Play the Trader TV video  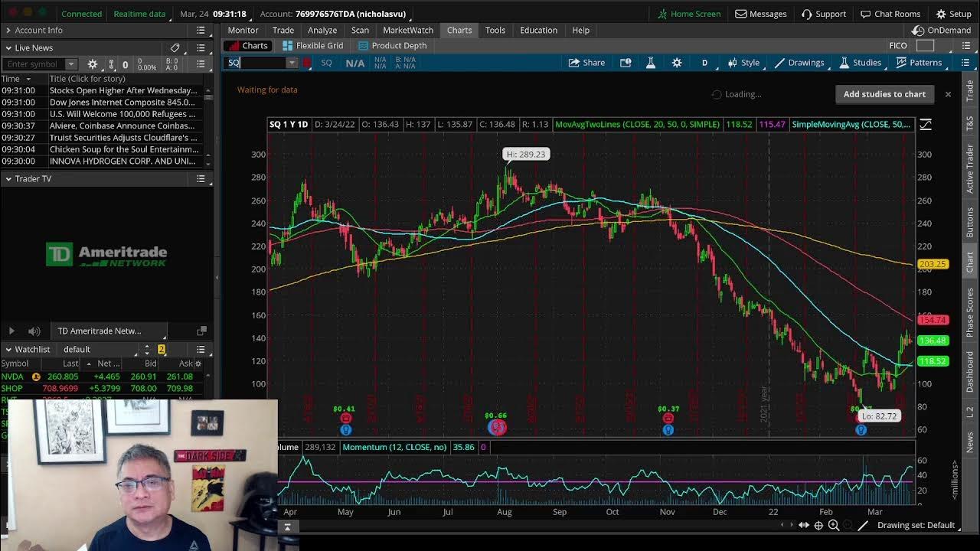pyautogui.click(x=11, y=331)
